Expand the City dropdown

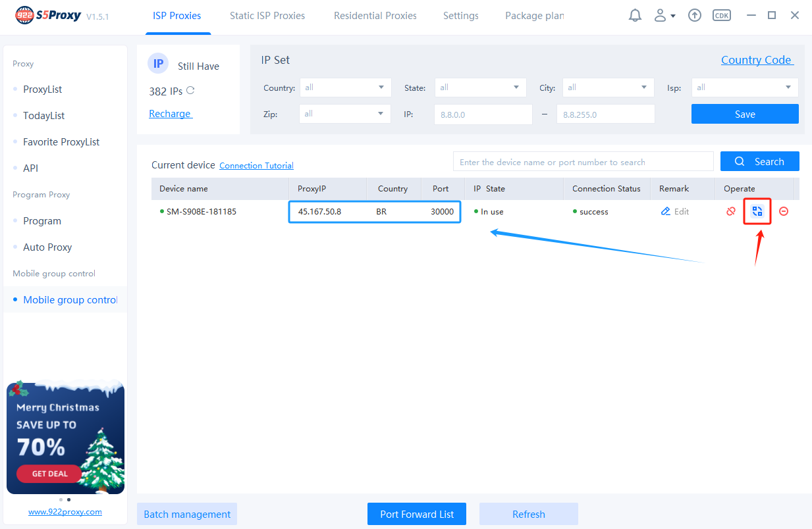click(x=608, y=88)
